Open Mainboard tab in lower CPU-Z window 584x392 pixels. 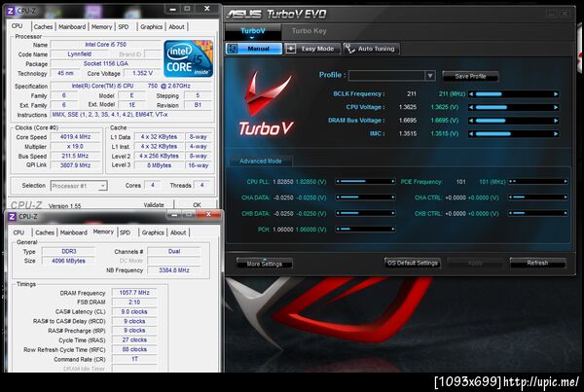click(x=74, y=232)
